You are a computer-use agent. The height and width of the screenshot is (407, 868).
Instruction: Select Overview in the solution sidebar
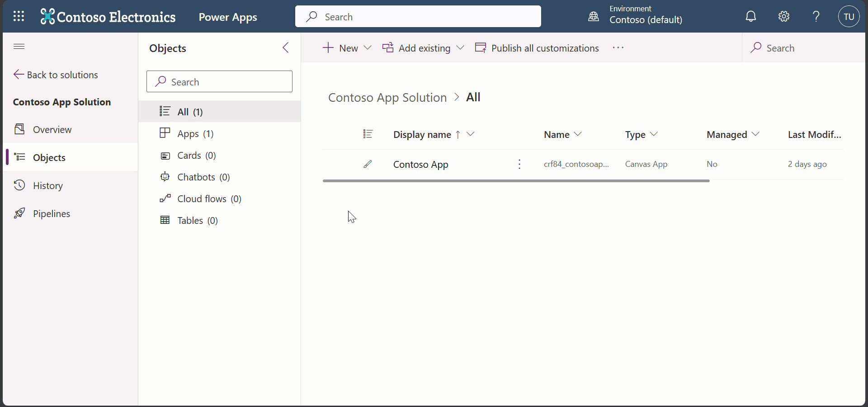52,129
